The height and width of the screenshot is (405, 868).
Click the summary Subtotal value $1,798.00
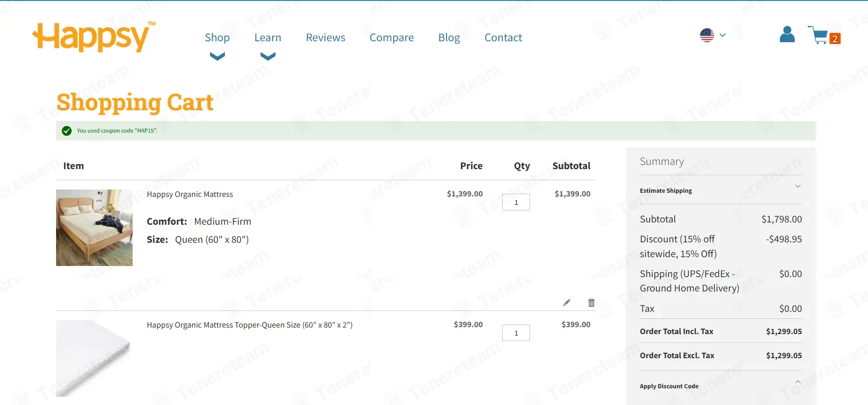click(x=781, y=219)
